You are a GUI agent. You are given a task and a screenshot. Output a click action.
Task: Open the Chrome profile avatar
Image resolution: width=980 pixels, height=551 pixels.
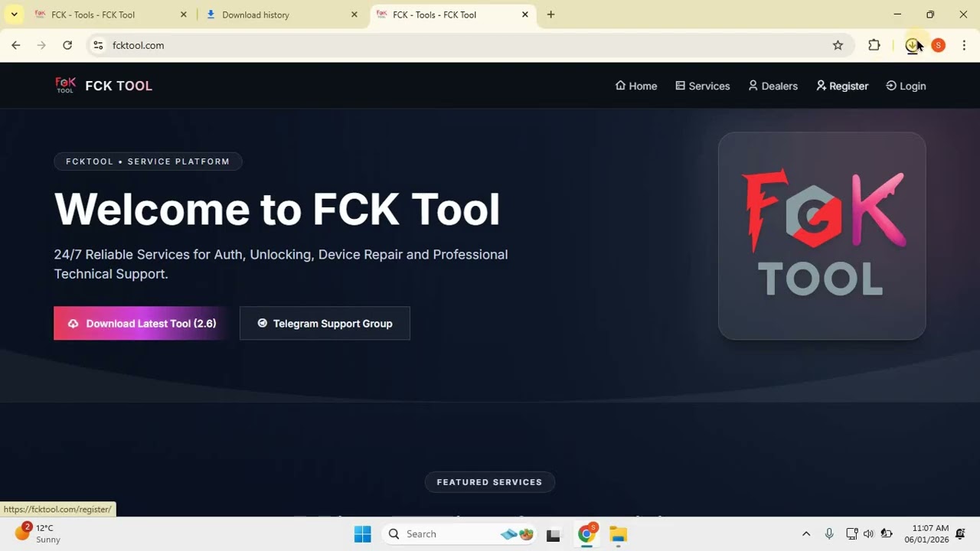coord(938,45)
